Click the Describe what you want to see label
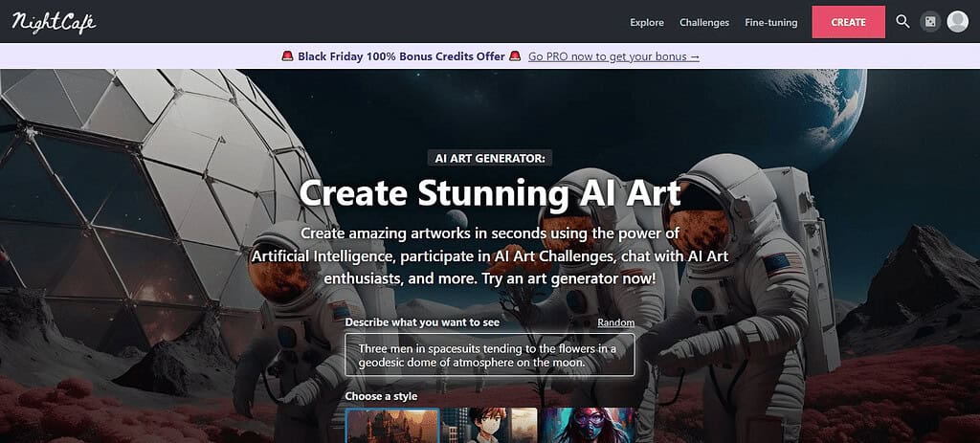The image size is (980, 443). pyautogui.click(x=422, y=322)
